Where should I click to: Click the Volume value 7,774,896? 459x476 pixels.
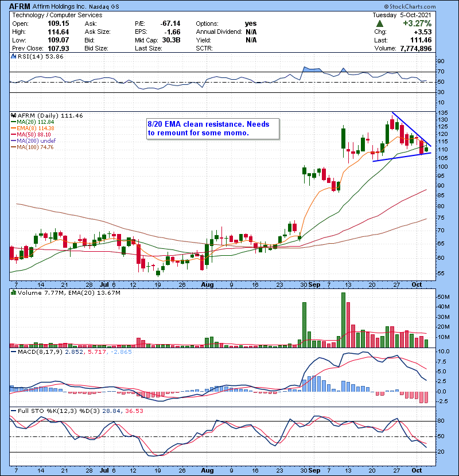[416, 49]
